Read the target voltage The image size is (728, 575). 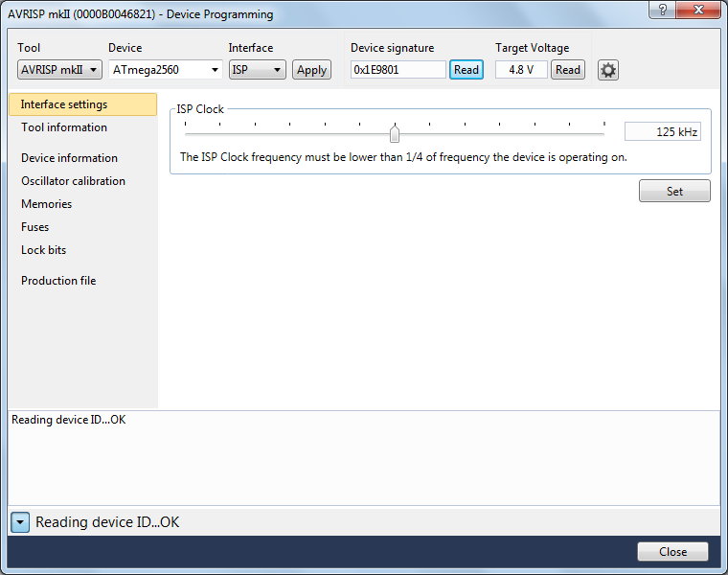[568, 70]
